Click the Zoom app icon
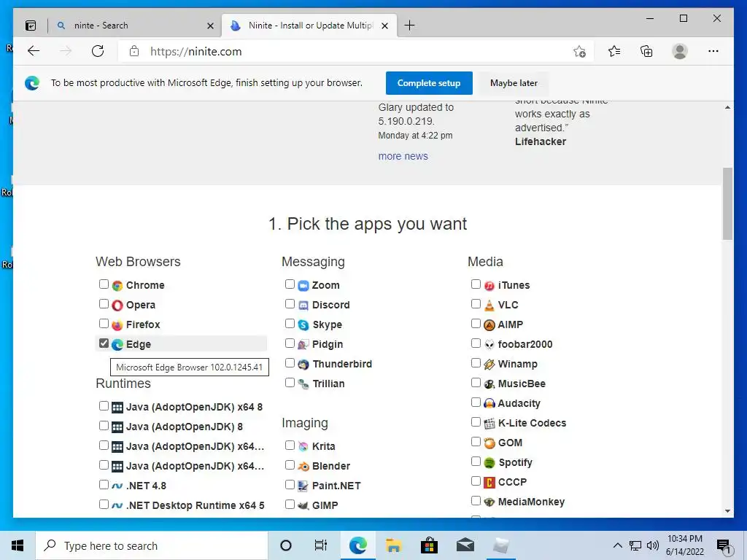747x560 pixels. click(303, 285)
